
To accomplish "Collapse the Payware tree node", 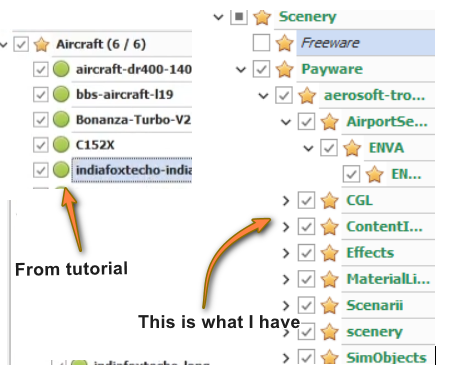I will tap(241, 70).
